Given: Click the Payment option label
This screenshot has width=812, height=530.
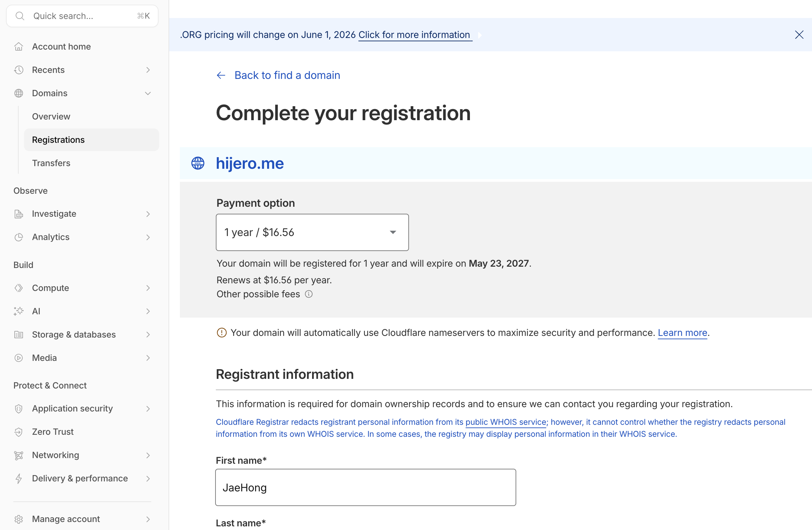Looking at the screenshot, I should click(x=255, y=203).
